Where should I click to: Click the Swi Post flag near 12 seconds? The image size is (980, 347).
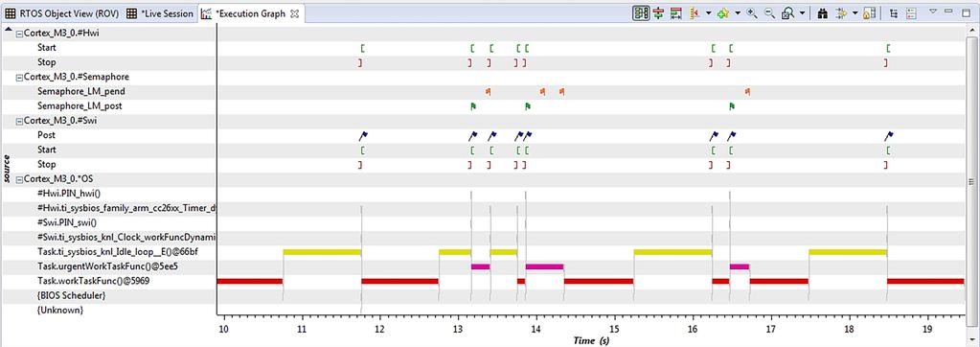pos(364,135)
